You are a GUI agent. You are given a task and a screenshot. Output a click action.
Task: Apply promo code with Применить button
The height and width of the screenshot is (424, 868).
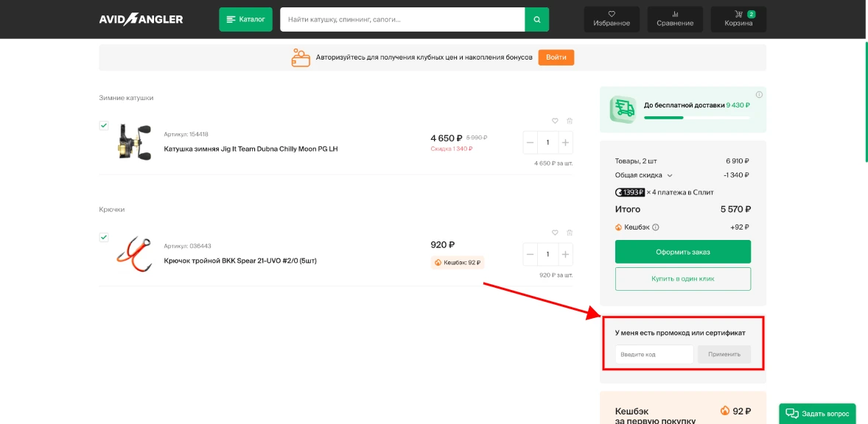point(724,354)
